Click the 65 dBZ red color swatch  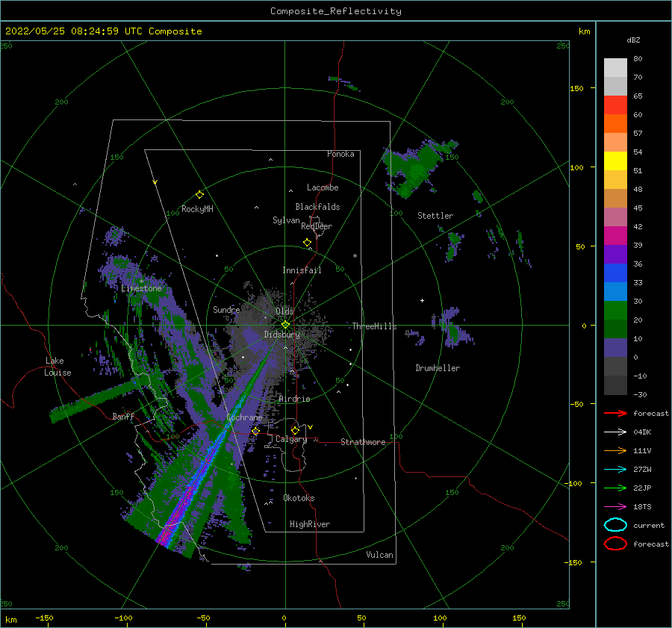coord(615,105)
